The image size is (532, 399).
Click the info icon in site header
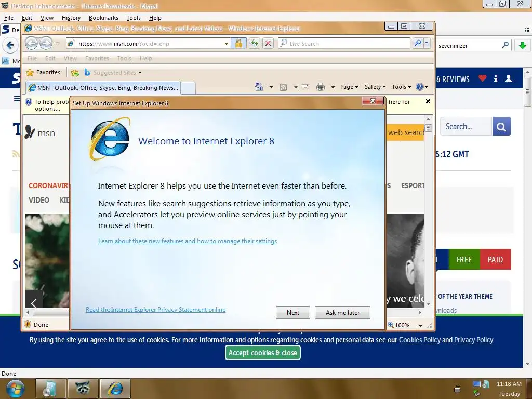pyautogui.click(x=496, y=79)
